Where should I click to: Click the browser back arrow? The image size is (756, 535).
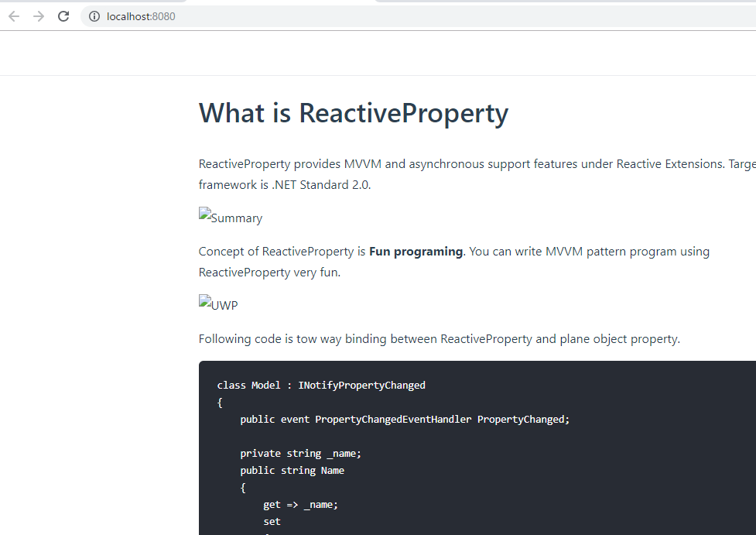click(x=14, y=16)
